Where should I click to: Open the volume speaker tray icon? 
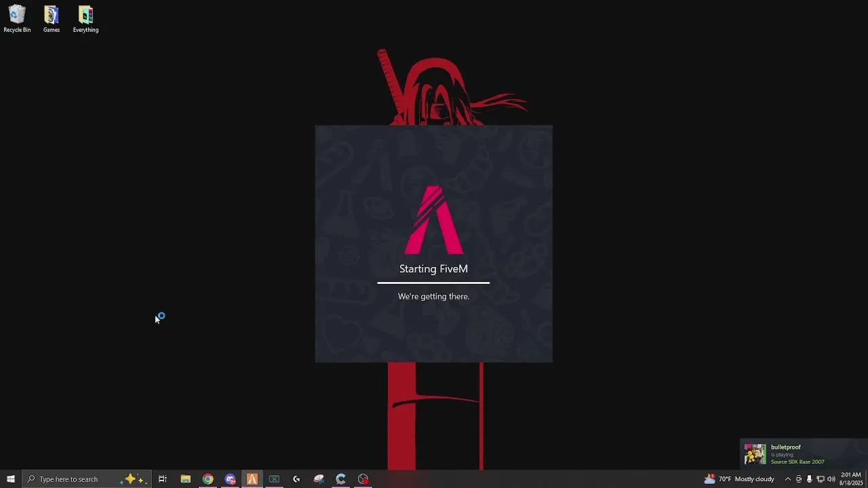[831, 479]
